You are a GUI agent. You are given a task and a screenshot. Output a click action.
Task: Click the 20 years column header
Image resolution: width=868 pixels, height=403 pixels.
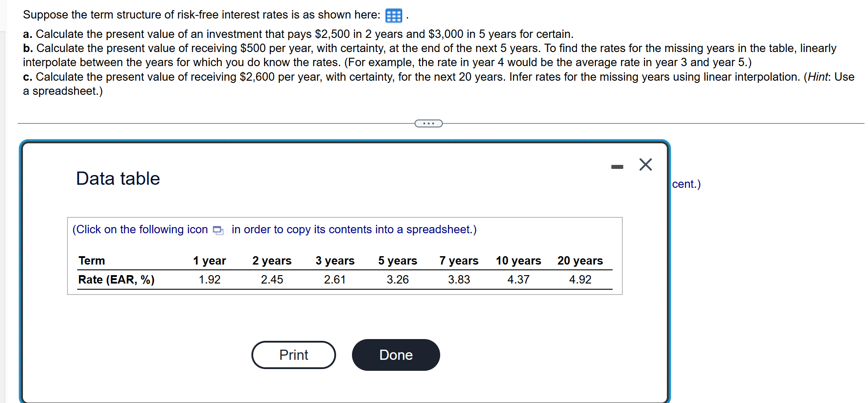point(580,260)
